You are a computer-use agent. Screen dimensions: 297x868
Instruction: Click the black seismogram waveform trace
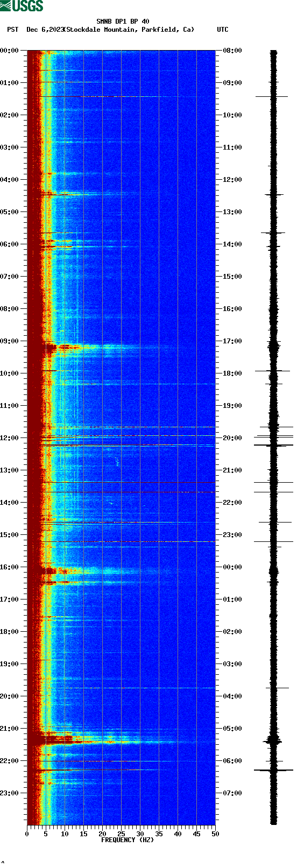274,437
